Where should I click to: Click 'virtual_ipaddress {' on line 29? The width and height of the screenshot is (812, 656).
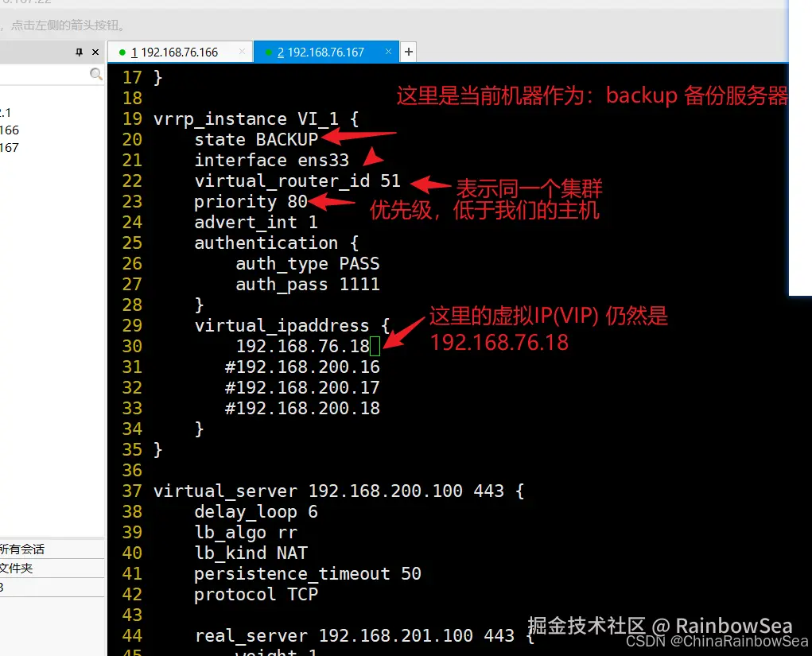(292, 326)
